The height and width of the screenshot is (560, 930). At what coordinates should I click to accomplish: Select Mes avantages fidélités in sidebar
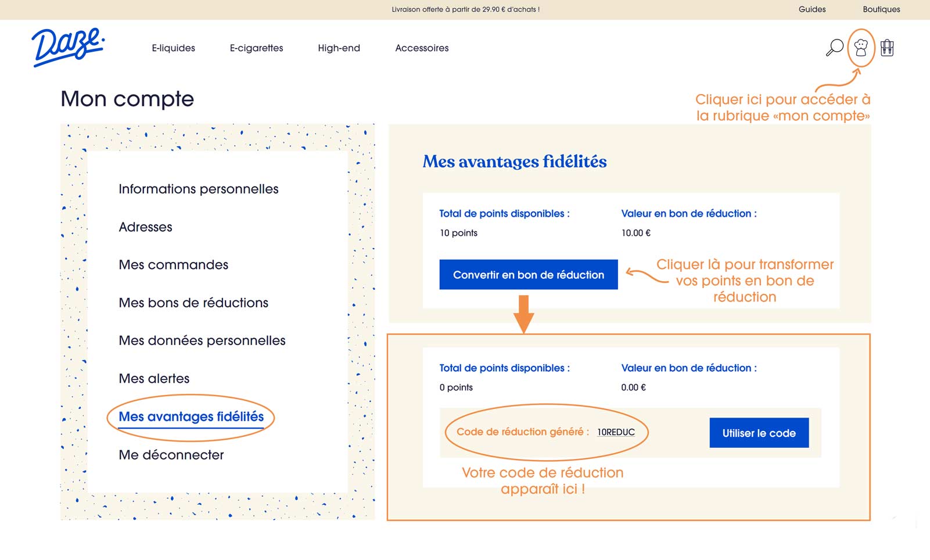click(x=191, y=417)
